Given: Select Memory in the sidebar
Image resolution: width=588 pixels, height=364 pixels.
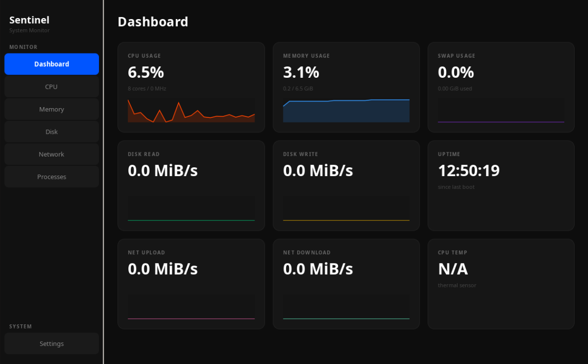Looking at the screenshot, I should (52, 109).
